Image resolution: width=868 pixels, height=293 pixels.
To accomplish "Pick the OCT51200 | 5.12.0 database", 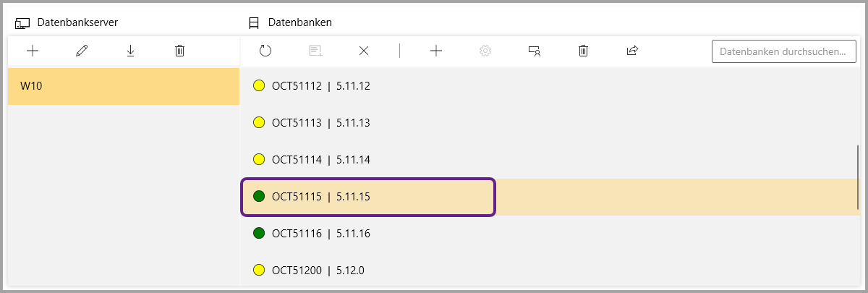I will 318,271.
